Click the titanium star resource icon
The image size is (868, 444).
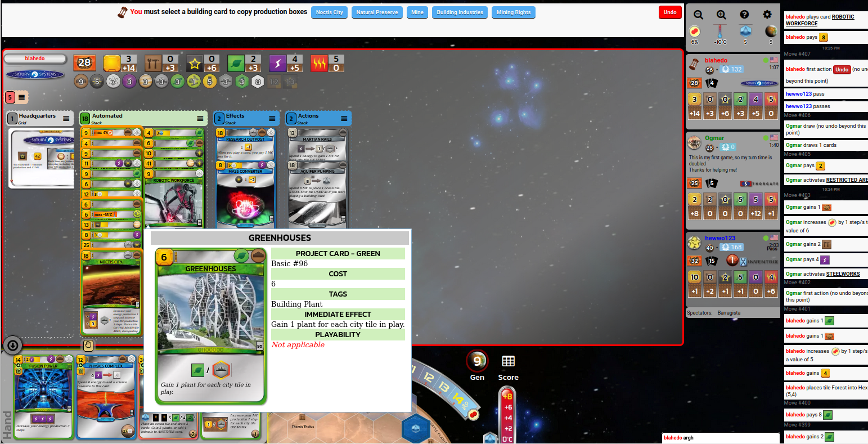[x=195, y=63]
